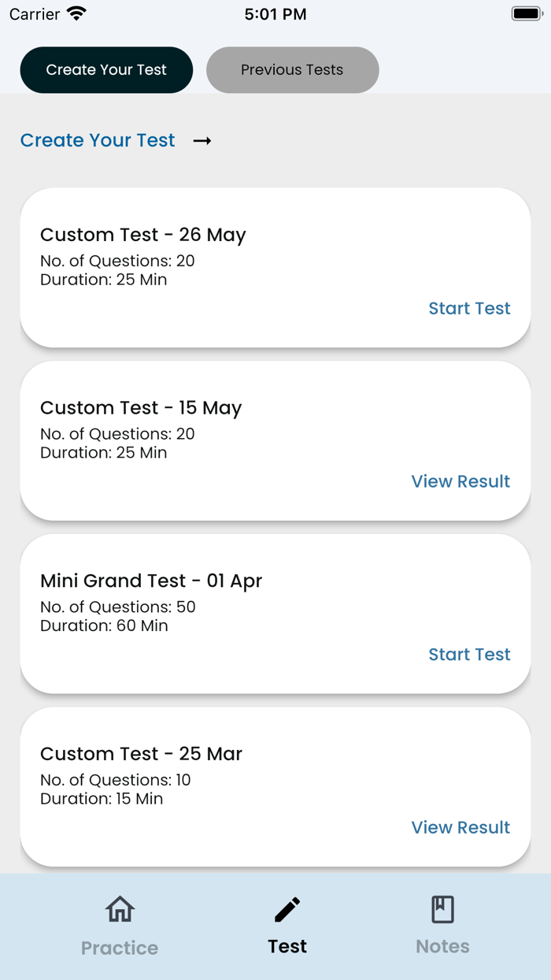
Task: Select the Create Your Test tab
Action: point(106,70)
